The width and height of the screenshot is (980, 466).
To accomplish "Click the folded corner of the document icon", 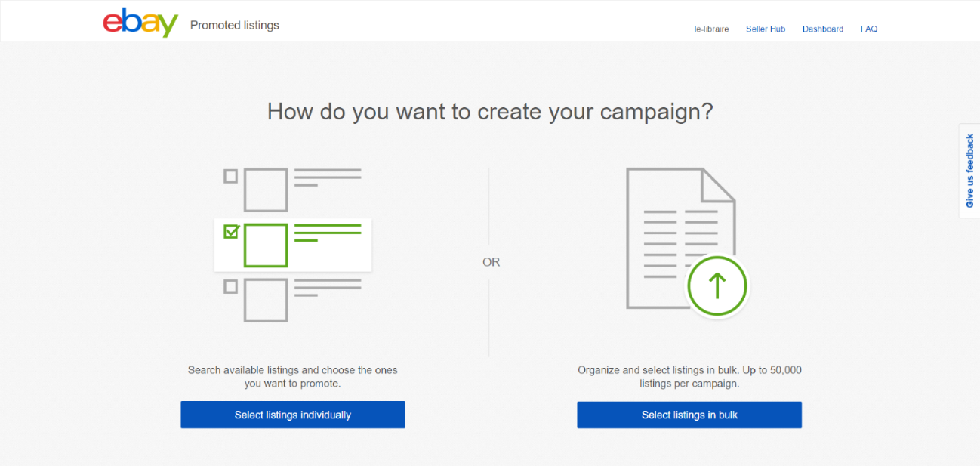I will pyautogui.click(x=718, y=184).
